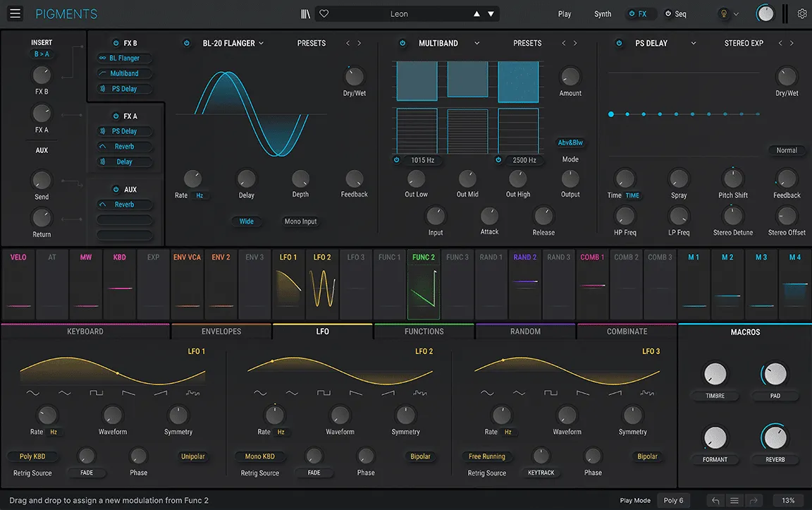Click the Leon preset name field

[x=399, y=14]
